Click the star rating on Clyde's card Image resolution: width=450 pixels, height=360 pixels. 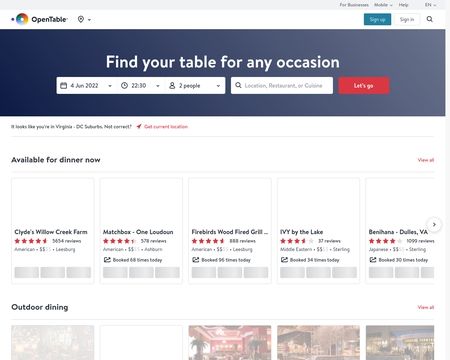point(31,241)
